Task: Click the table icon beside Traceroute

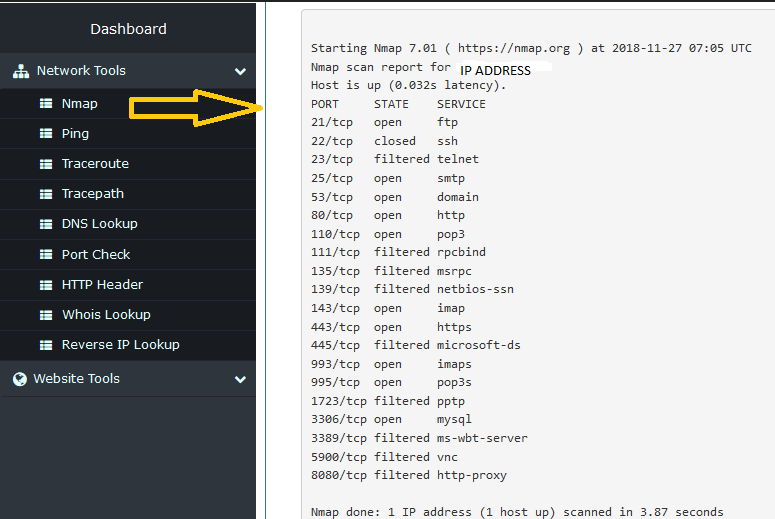Action: click(x=45, y=163)
